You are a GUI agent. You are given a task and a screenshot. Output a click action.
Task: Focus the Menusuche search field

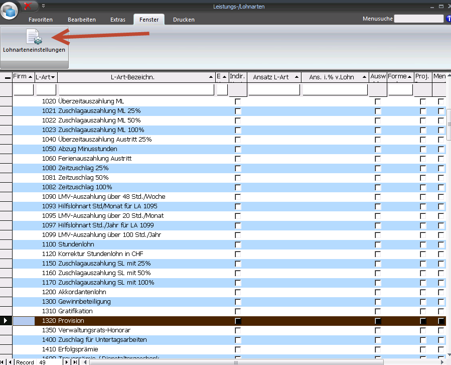coord(419,19)
